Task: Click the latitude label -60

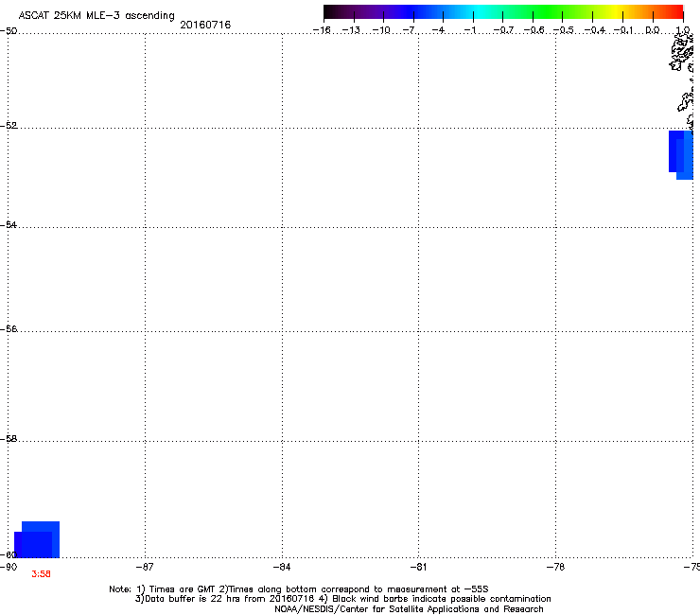Action: click(x=9, y=554)
